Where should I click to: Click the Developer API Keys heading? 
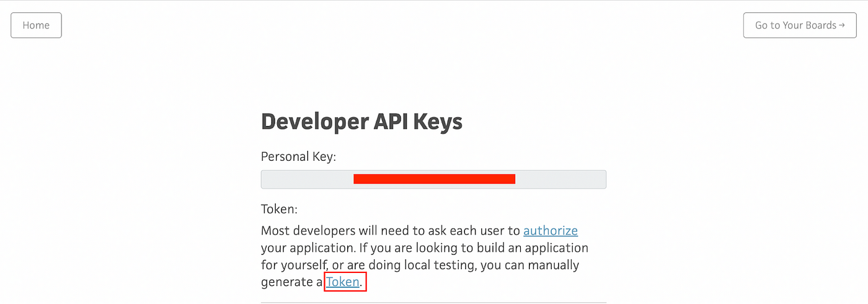click(x=361, y=122)
